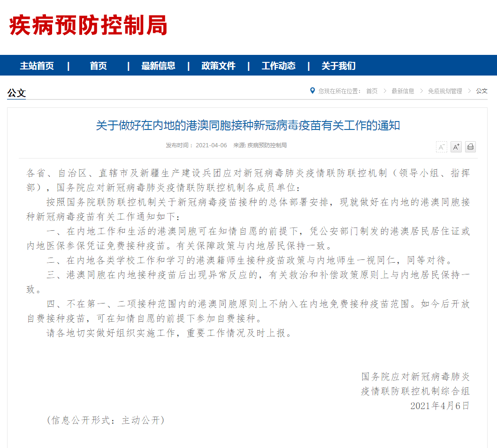
Task: Click paragraph starting 请各地切实做好组织实施工作
Action: click(169, 333)
